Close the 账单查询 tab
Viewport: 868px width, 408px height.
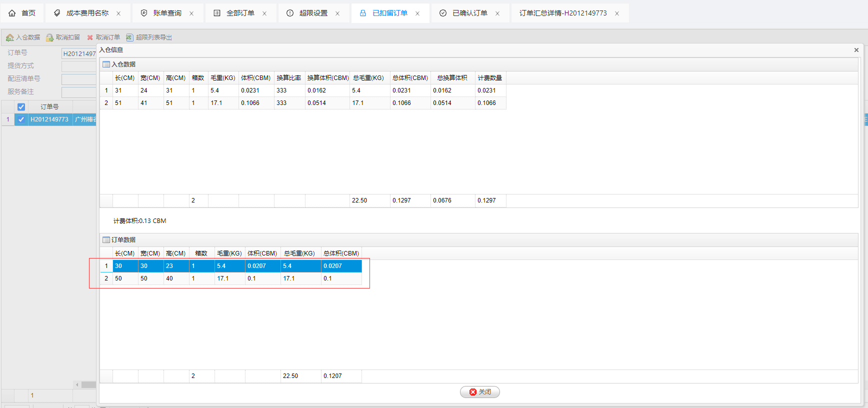click(191, 13)
